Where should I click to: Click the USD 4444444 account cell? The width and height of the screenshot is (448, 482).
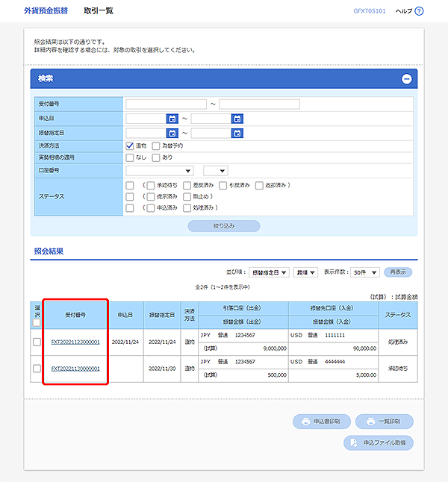[333, 362]
